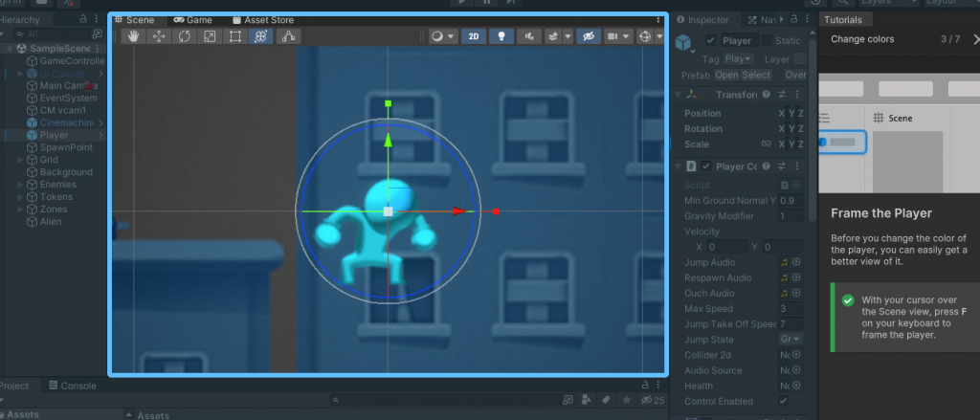Expand the Grid object arrow
The width and height of the screenshot is (980, 420).
[x=21, y=160]
